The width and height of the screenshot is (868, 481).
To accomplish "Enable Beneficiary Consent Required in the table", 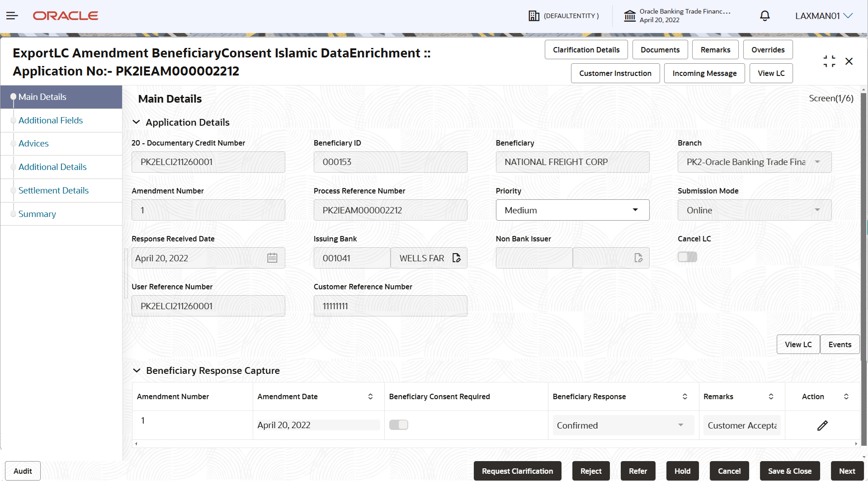I will click(398, 424).
